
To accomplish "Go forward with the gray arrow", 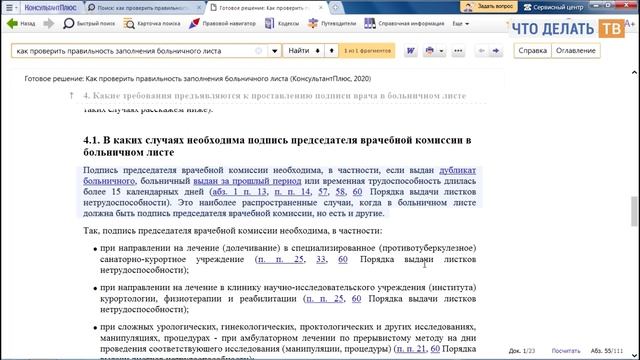I will 49,24.
